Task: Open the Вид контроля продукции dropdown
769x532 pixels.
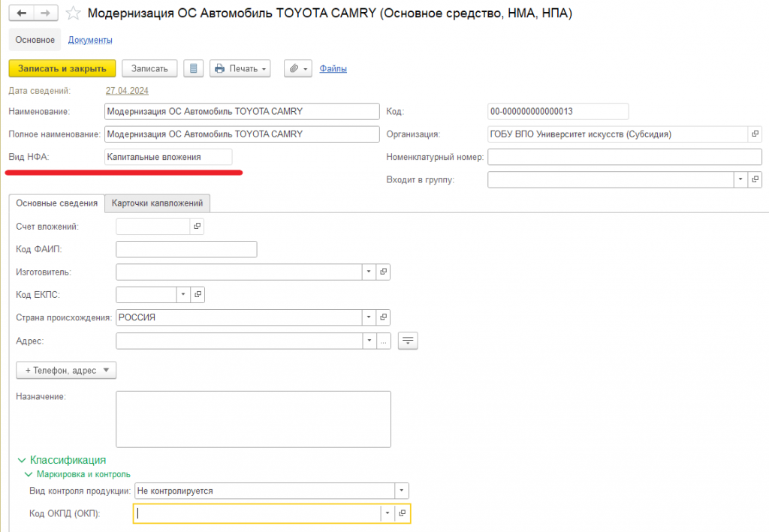Action: tap(402, 491)
